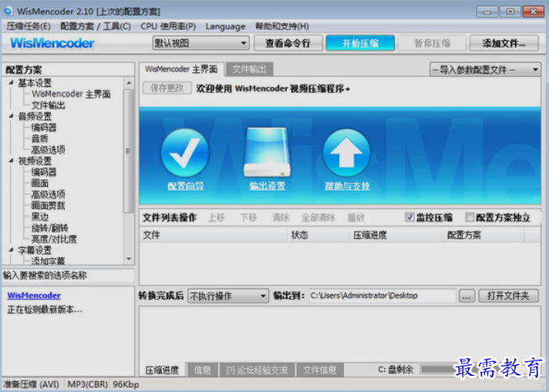Select 旋转/翻转 in the tree
This screenshot has height=392, width=549.
pyautogui.click(x=49, y=228)
